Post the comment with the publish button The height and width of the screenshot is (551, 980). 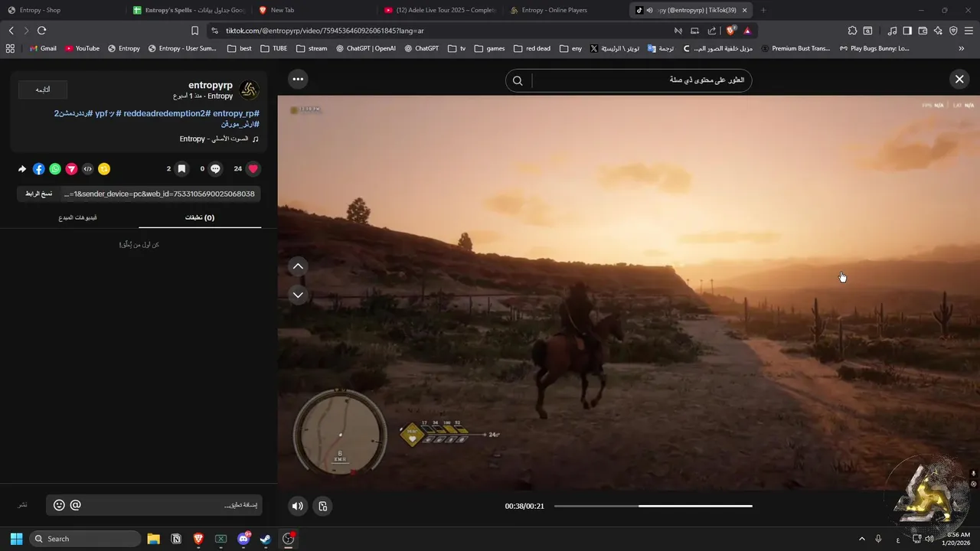pyautogui.click(x=23, y=505)
